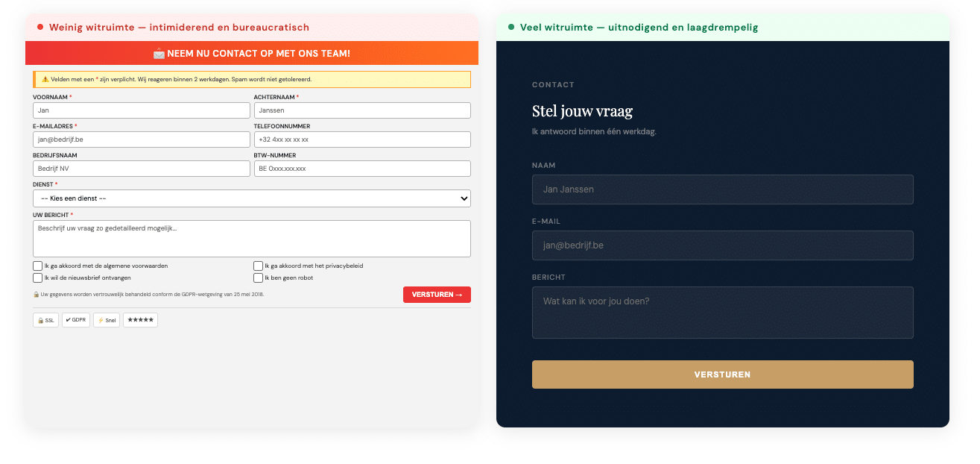Focus the Voornaam input field
This screenshot has width=980, height=464.
click(x=142, y=110)
